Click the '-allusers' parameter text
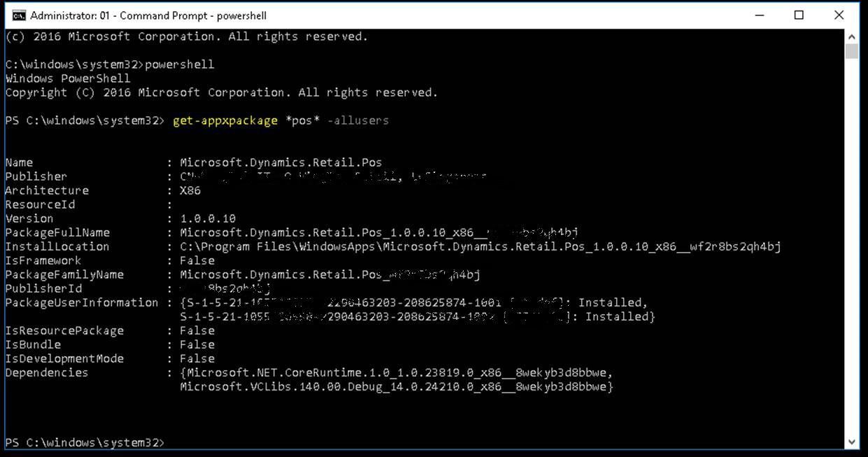 (357, 120)
